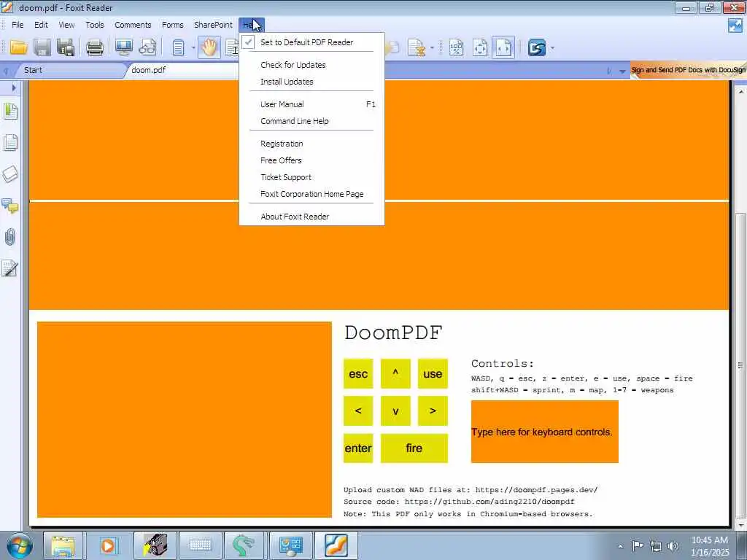Open the Tools menu
Screen dimensions: 747x560
tap(94, 25)
